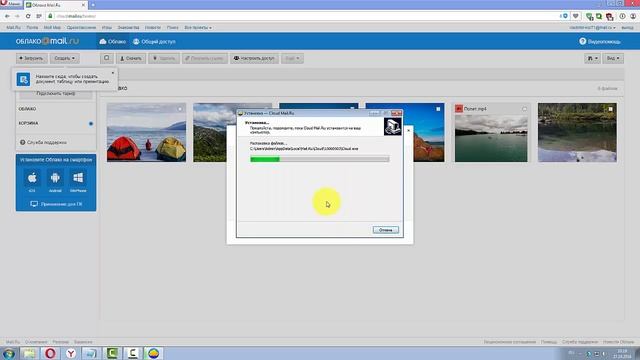
Task: Switch to the Общий доступ tab
Action: coord(154,42)
